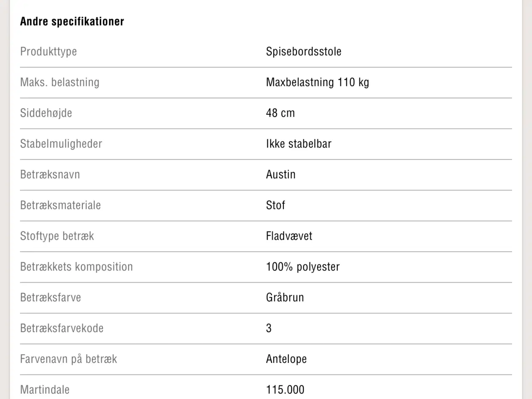
Task: Click the "Stabelmuligheder" label
Action: 61,144
